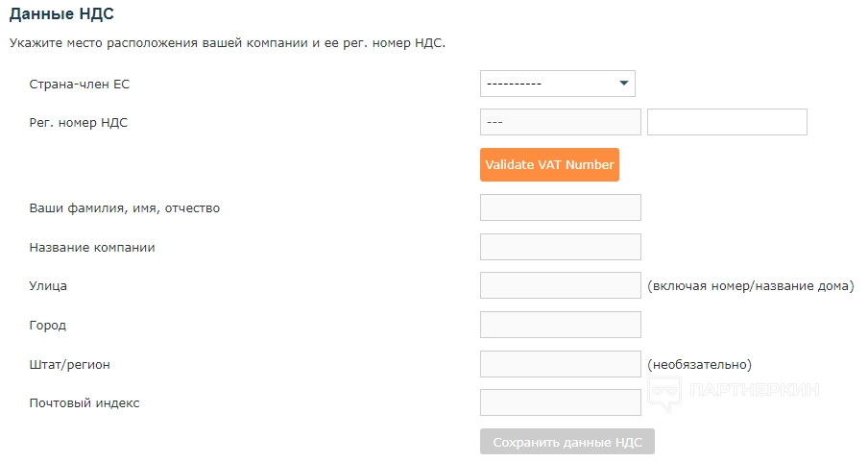Focus the Город text field
This screenshot has width=868, height=462.
pyautogui.click(x=560, y=325)
